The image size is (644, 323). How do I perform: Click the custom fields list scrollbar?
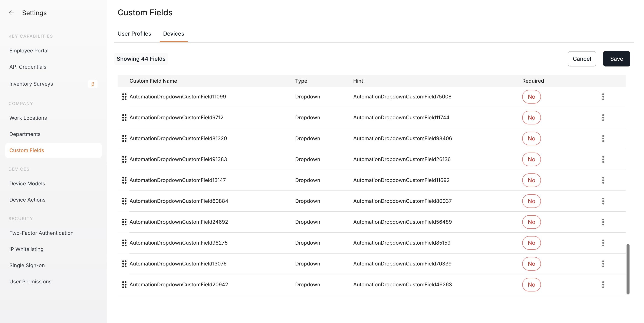coord(628,269)
